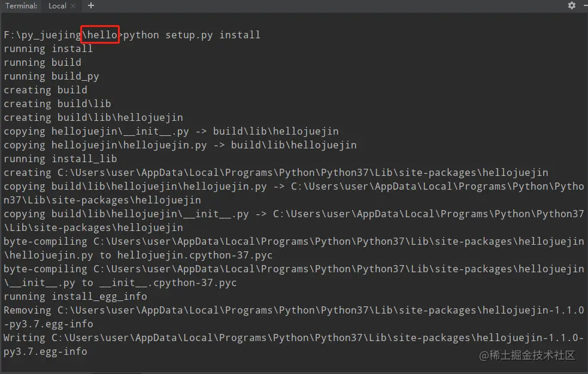Viewport: 588px width, 374px height.
Task: Click the Terminal panel title label
Action: (x=21, y=6)
